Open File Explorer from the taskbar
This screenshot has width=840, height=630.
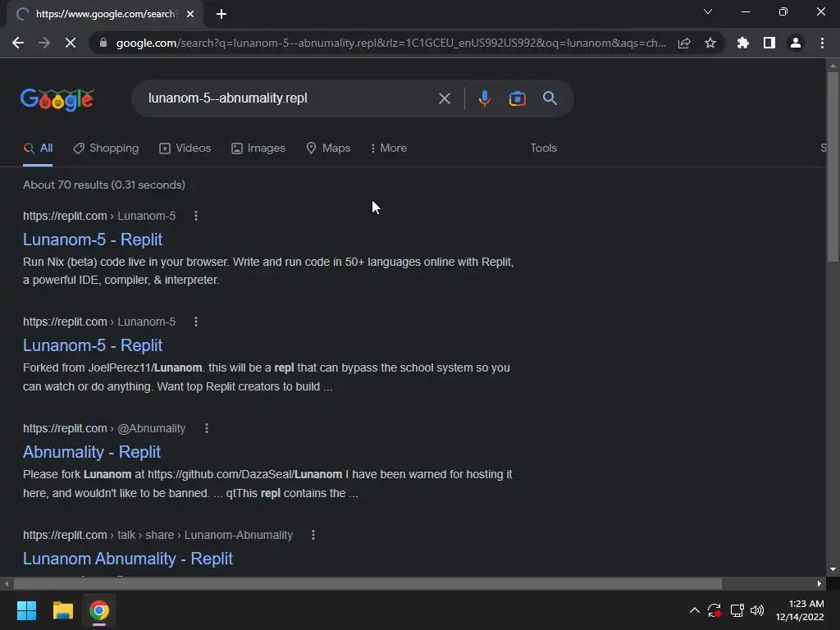pyautogui.click(x=62, y=610)
